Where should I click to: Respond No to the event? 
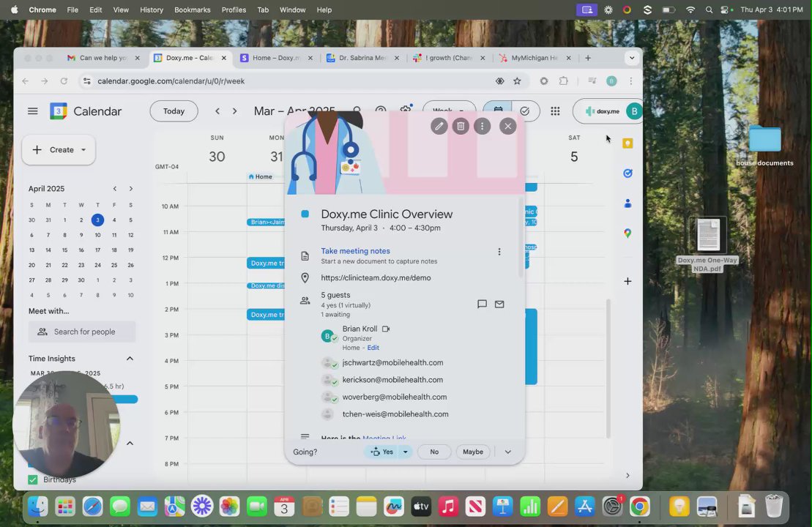click(x=434, y=452)
